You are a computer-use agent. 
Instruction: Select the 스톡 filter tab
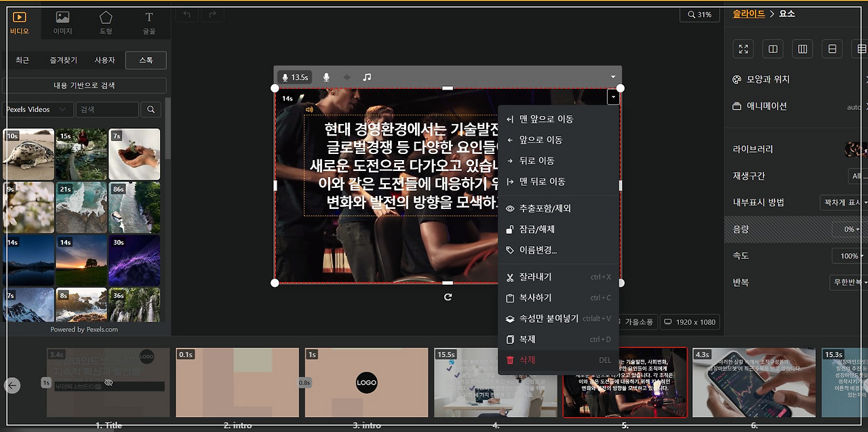pos(146,60)
